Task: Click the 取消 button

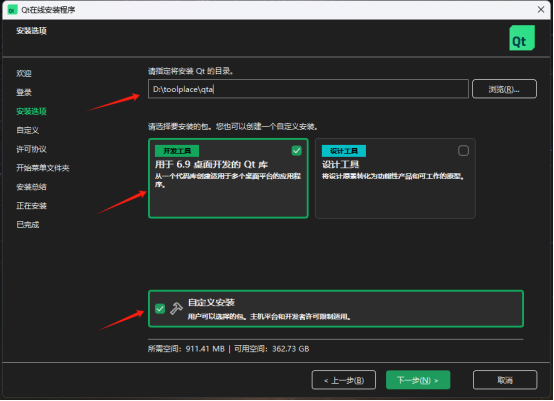Action: click(x=505, y=380)
